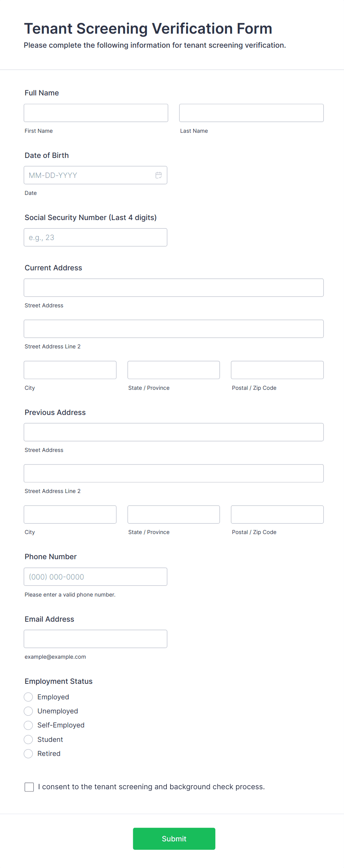Click the Current Address street address field
Screen dimensions: 344x868
[x=173, y=288]
